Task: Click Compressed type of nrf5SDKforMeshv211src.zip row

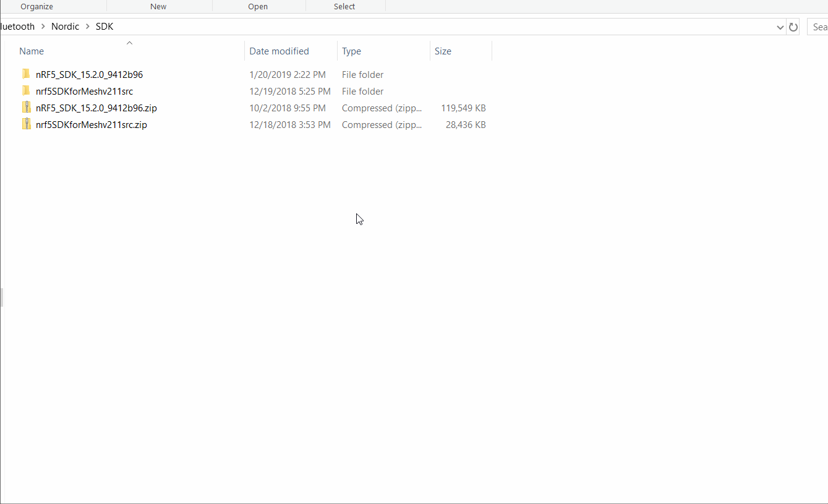Action: tap(382, 124)
